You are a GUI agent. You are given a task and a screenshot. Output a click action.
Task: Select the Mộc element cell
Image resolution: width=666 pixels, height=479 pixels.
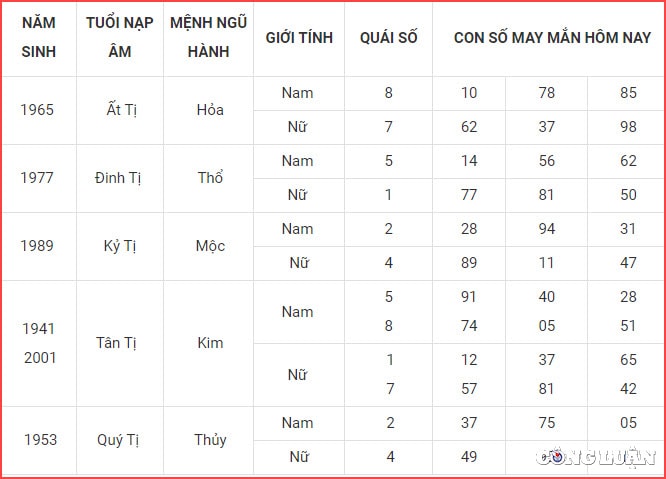point(210,246)
